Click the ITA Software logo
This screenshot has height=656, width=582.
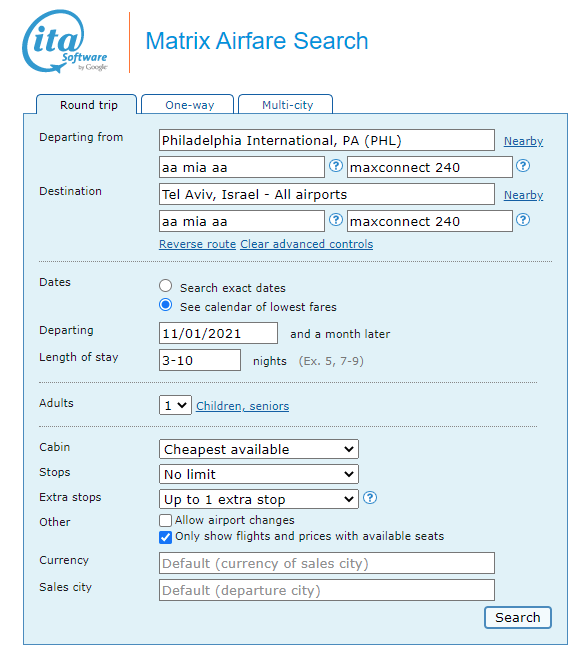(64, 41)
